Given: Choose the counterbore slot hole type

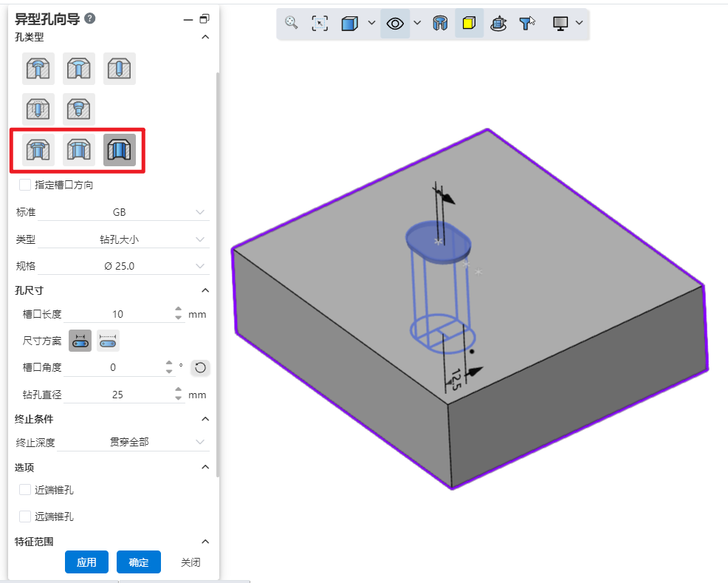Looking at the screenshot, I should pos(38,150).
